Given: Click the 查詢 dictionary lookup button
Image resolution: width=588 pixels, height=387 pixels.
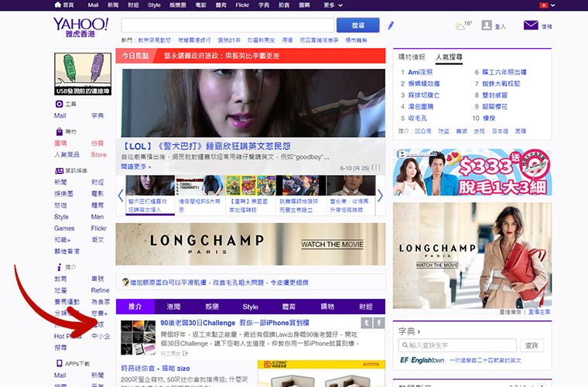Looking at the screenshot, I should click(532, 345).
